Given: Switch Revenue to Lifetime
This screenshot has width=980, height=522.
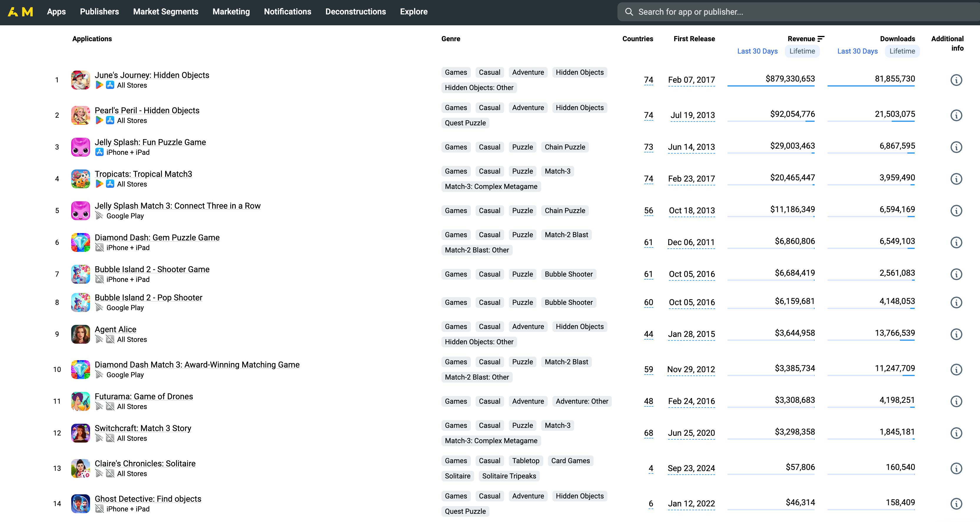Looking at the screenshot, I should (x=802, y=51).
